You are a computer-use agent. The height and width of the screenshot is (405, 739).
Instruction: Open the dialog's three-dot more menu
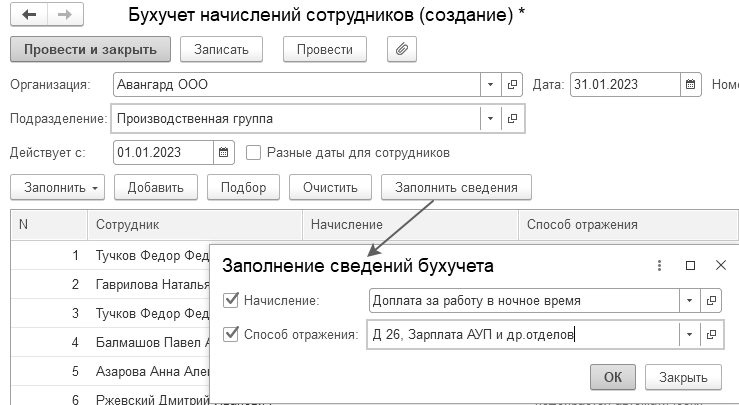point(659,265)
